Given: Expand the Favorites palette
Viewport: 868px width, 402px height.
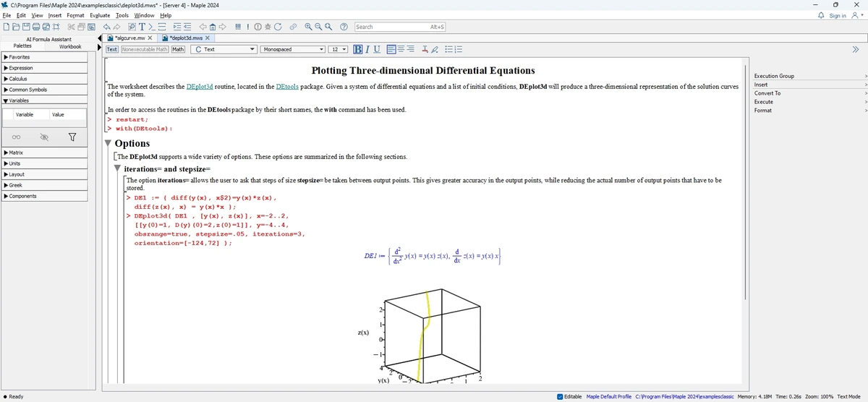Looking at the screenshot, I should 44,56.
